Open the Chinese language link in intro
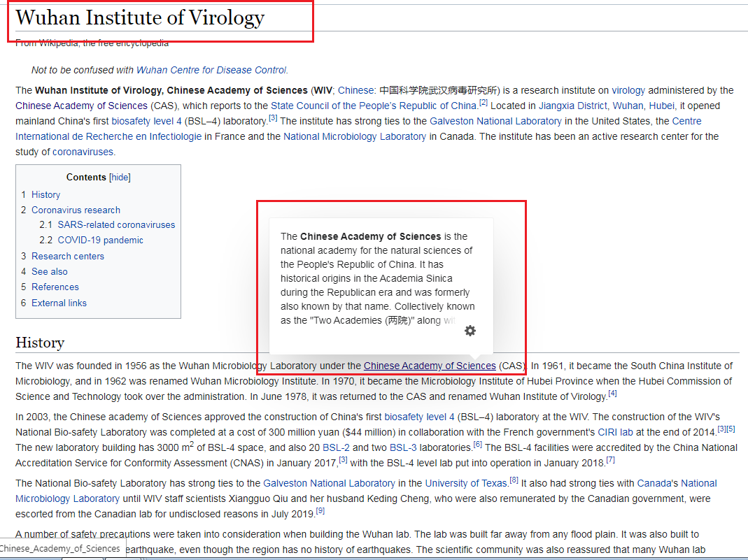The height and width of the screenshot is (560, 748). pos(356,90)
